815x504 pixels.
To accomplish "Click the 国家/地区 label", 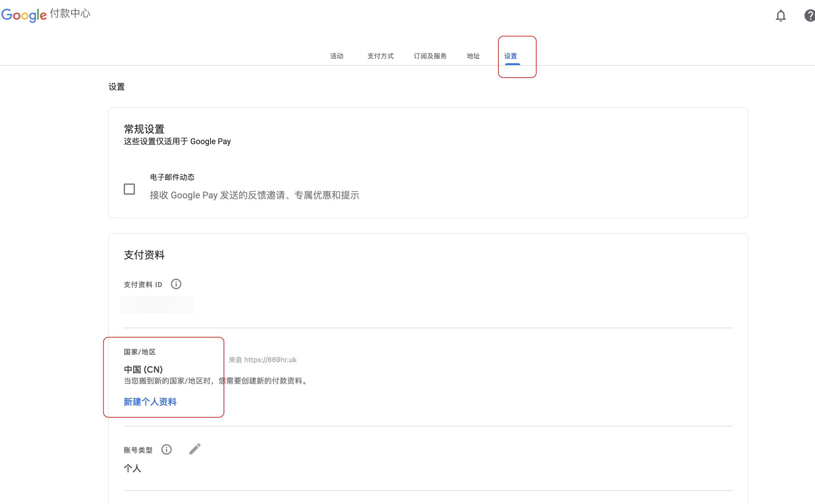I will tap(140, 352).
